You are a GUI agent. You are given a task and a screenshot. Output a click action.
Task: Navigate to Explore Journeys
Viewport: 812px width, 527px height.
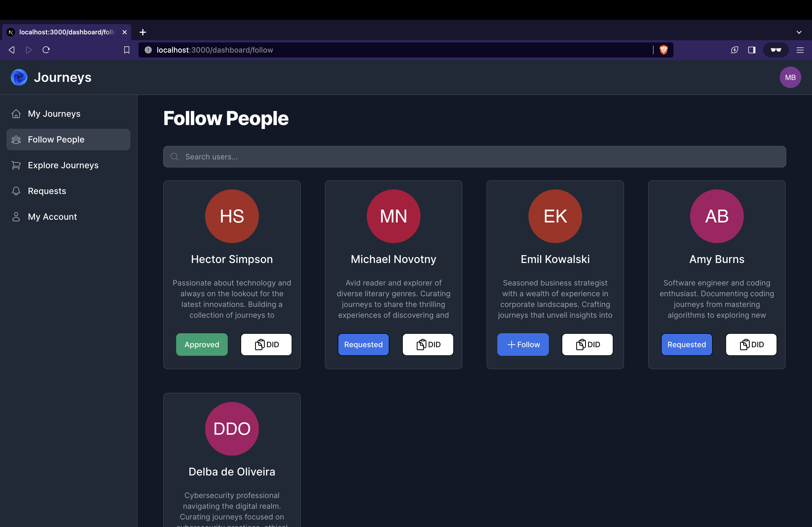pos(63,165)
